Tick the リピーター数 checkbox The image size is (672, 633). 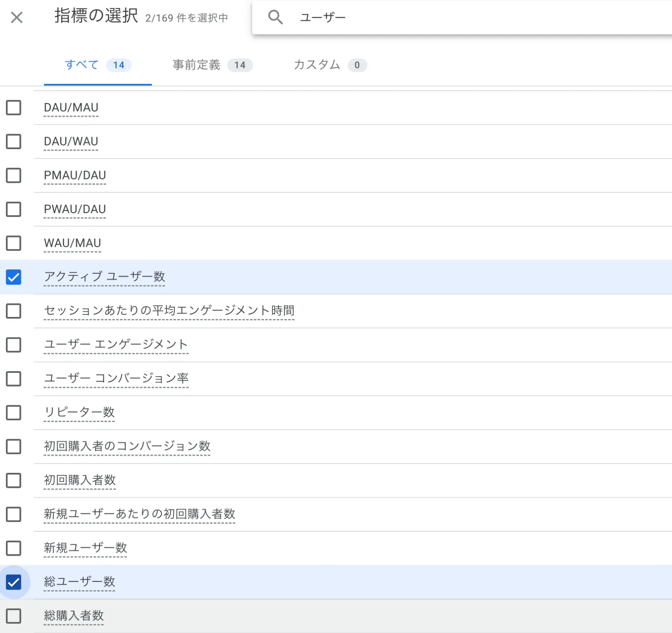tap(13, 413)
